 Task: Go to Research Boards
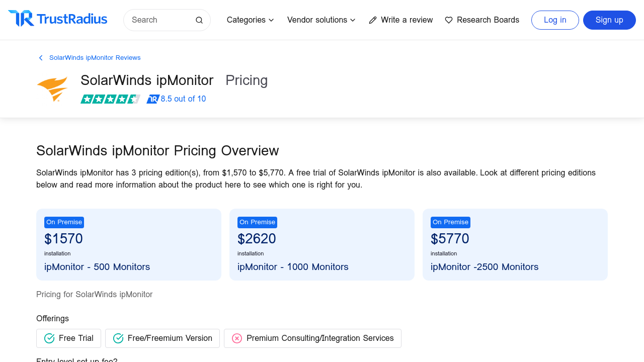click(x=488, y=20)
